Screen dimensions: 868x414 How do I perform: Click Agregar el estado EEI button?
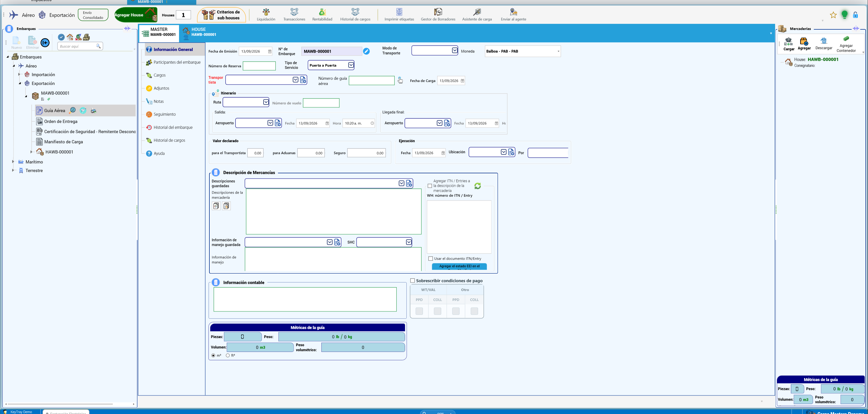pyautogui.click(x=459, y=266)
